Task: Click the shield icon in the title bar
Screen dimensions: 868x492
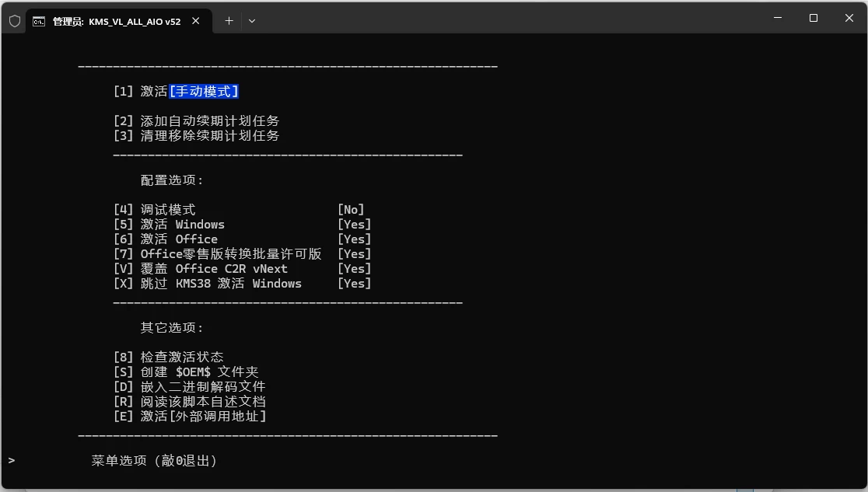Action: click(x=14, y=21)
